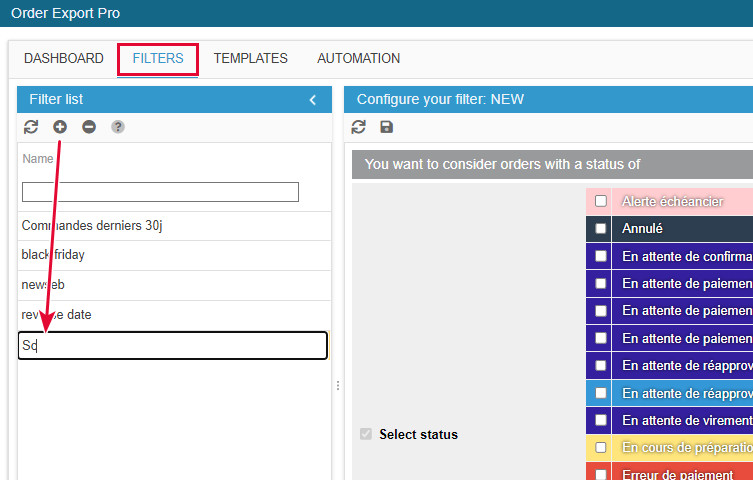
Task: Collapse the Filter list panel
Action: click(x=312, y=100)
